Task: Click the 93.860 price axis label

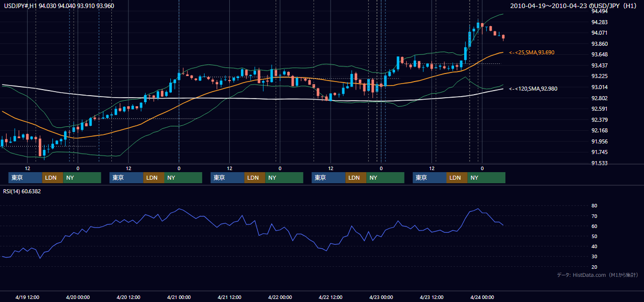Action: [599, 44]
